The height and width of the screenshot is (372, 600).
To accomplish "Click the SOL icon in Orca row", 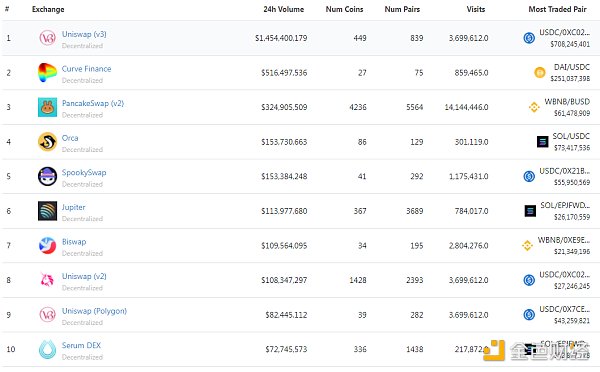I will 543,142.
